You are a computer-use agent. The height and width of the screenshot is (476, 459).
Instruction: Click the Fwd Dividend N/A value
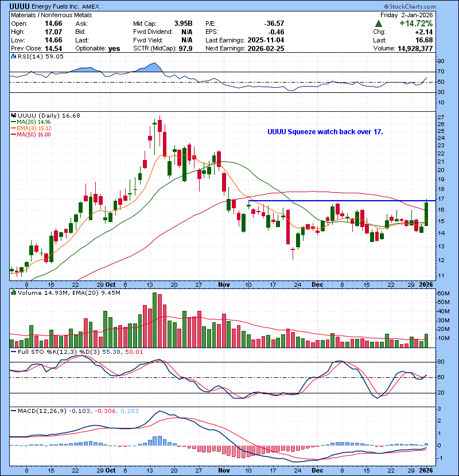187,32
